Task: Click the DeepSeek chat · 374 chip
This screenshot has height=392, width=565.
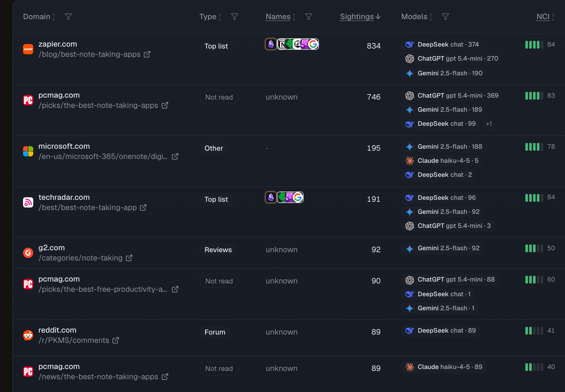Action: pyautogui.click(x=442, y=45)
